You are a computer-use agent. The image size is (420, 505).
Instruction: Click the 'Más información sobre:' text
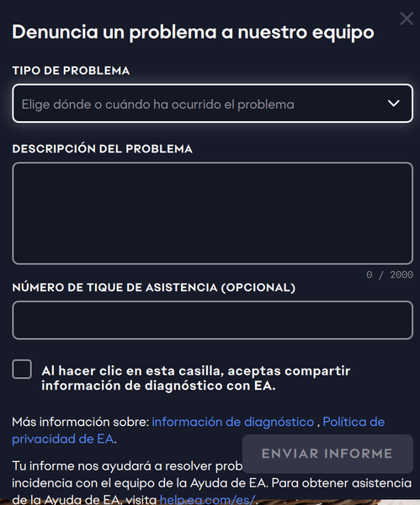point(81,422)
